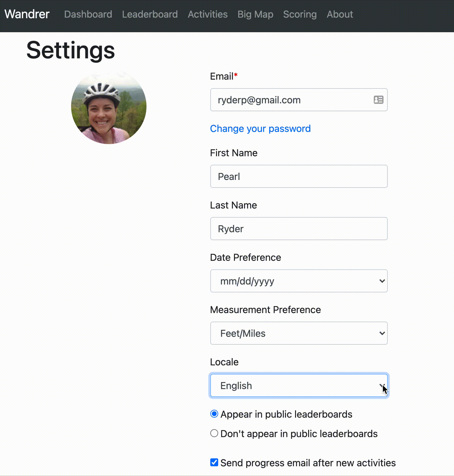Go to the Leaderboard page
Screen dimensions: 454x476
click(x=150, y=14)
